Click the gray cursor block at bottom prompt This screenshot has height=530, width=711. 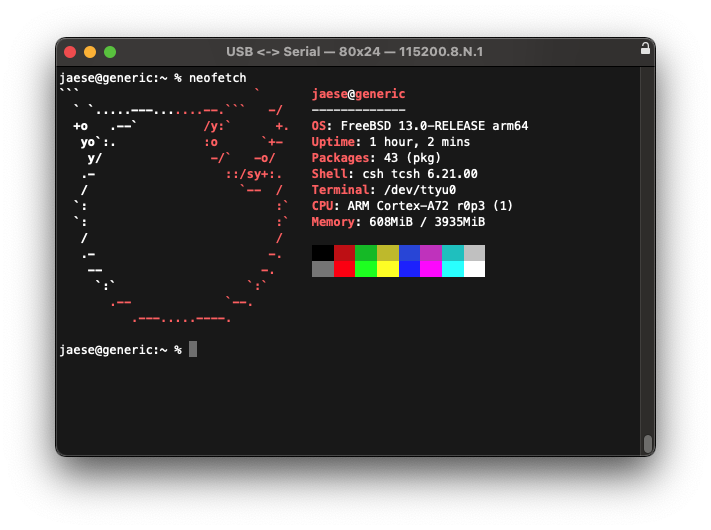(x=193, y=349)
